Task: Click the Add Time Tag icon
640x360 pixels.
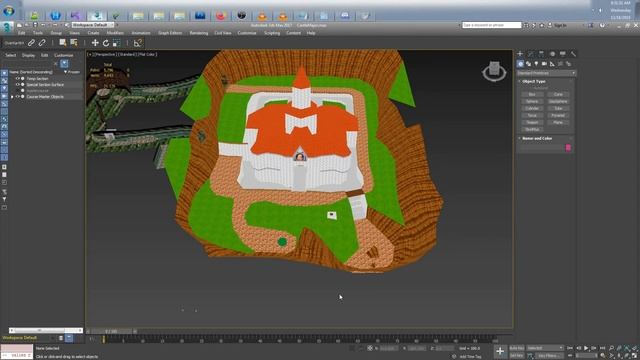Action: coord(454,356)
